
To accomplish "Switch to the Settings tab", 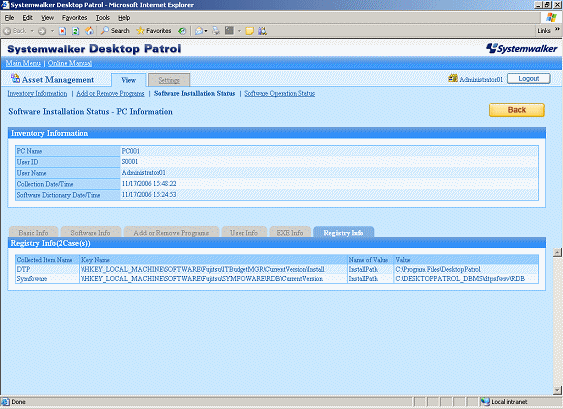I will click(169, 80).
